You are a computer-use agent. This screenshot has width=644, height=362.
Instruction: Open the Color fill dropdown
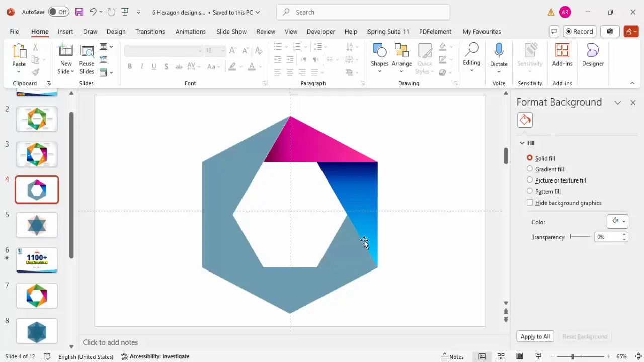coord(617,221)
